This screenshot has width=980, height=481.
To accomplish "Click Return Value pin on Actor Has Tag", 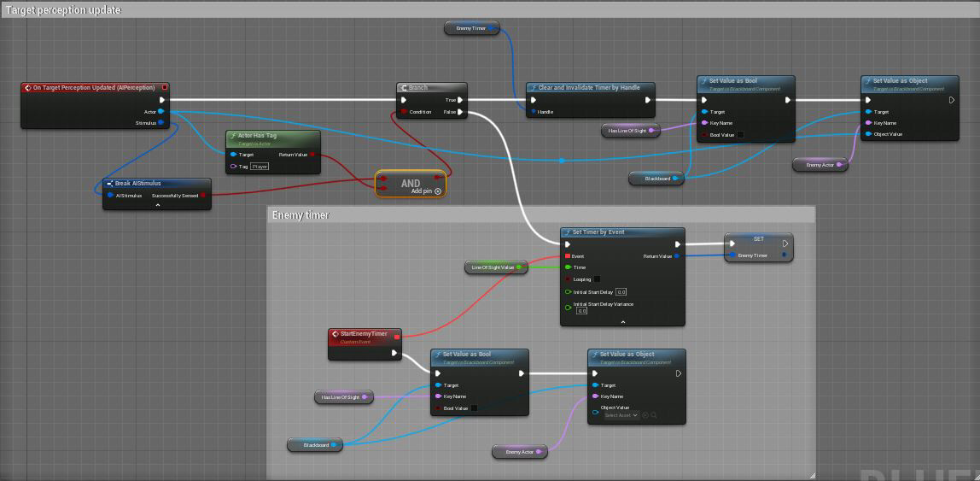I will pos(312,155).
